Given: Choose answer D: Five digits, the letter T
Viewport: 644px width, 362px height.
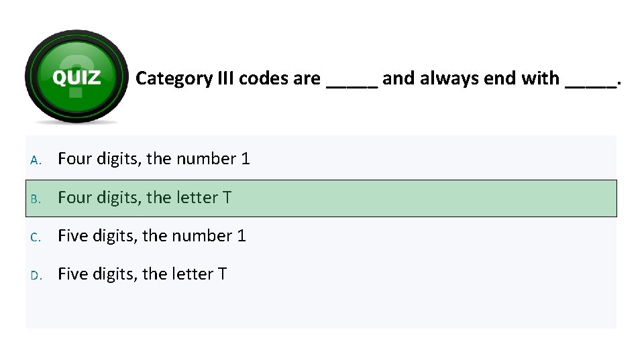Looking at the screenshot, I should (x=142, y=274).
